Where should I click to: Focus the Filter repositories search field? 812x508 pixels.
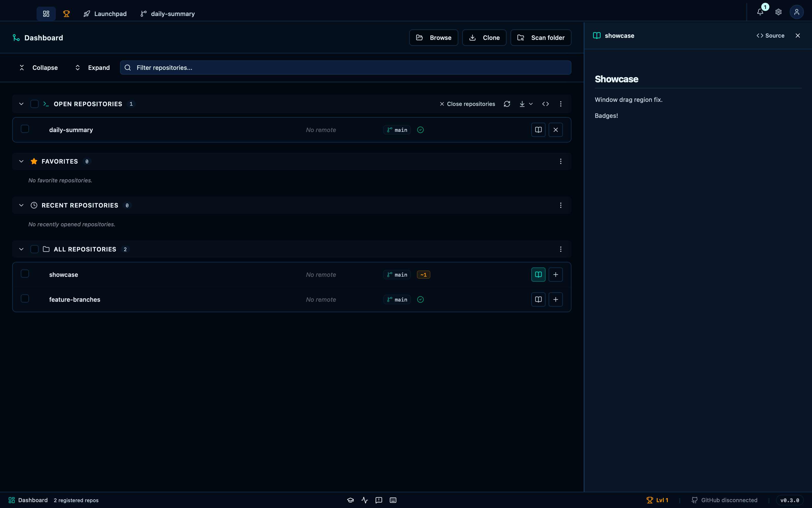(x=346, y=68)
